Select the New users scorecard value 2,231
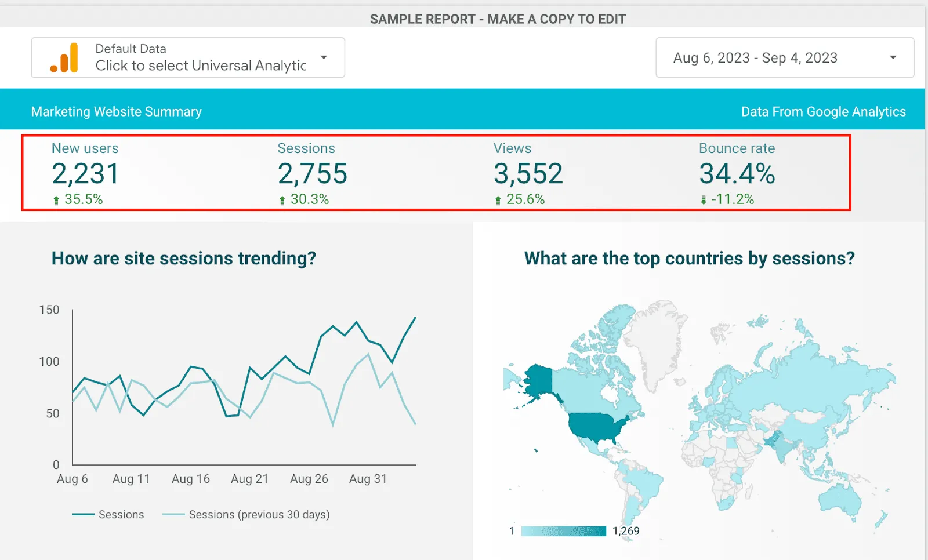 pyautogui.click(x=86, y=173)
